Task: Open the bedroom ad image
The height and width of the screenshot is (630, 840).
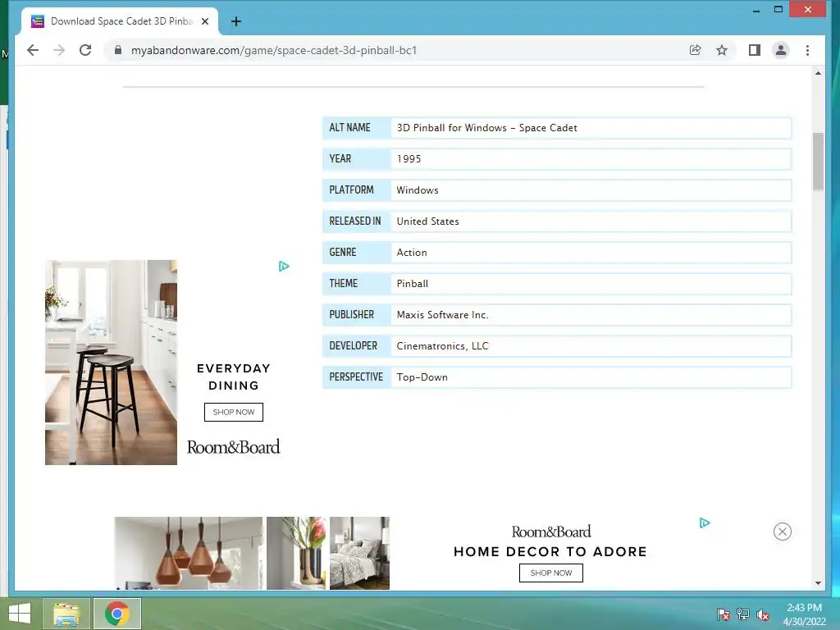Action: (x=359, y=553)
